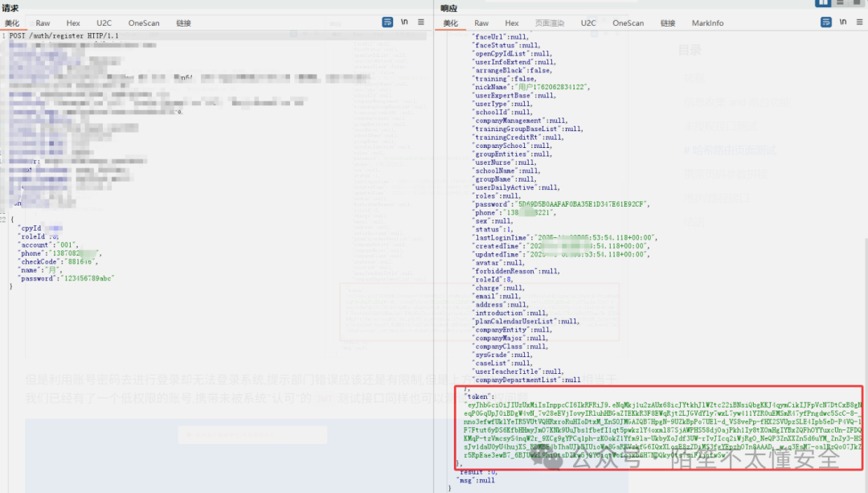The height and width of the screenshot is (493, 868).
Task: Click "companyDepartmentList":null in the response
Action: coord(526,380)
